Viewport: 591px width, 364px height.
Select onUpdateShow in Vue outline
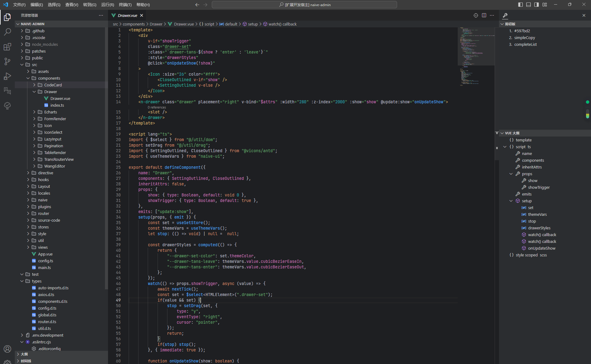[541, 248]
